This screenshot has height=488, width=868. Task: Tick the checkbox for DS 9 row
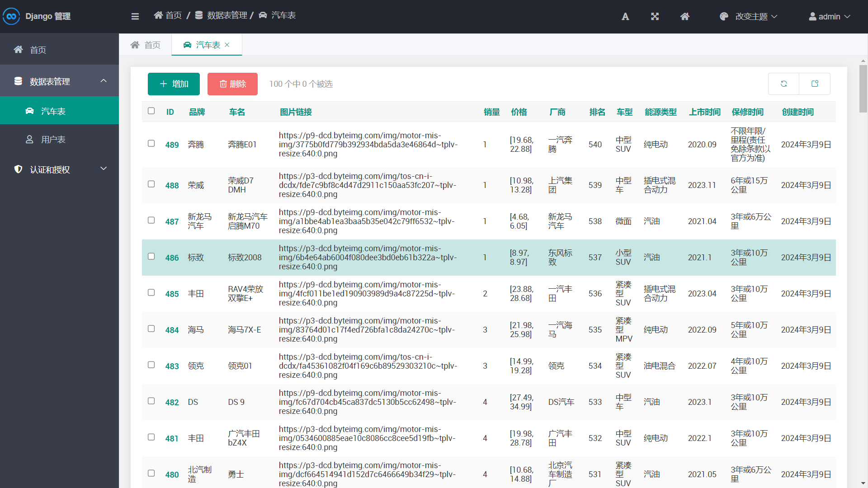[151, 401]
